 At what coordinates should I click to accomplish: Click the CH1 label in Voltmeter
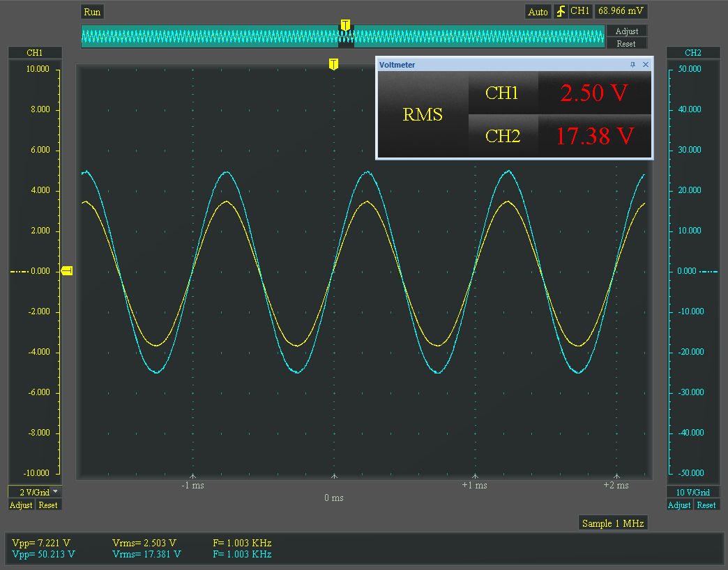coord(502,93)
